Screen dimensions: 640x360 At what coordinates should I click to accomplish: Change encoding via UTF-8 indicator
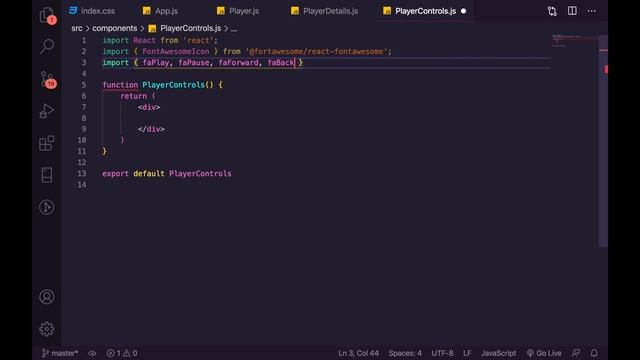coord(442,353)
